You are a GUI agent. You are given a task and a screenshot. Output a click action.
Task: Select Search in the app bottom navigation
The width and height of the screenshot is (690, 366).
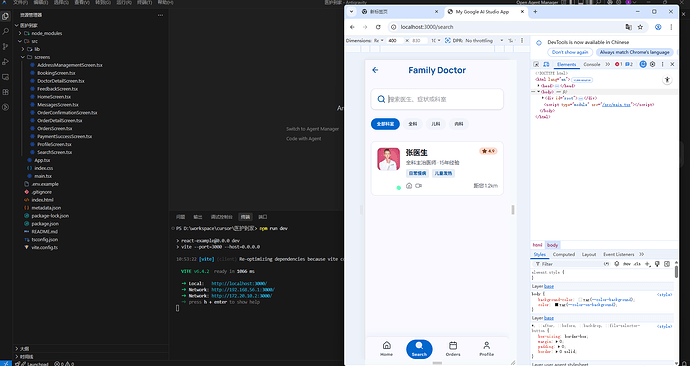click(419, 349)
